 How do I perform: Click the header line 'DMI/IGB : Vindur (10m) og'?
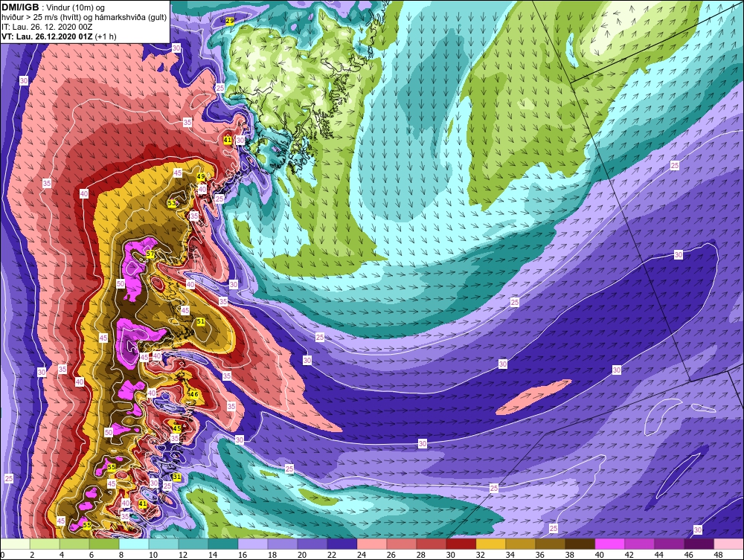(53, 7)
